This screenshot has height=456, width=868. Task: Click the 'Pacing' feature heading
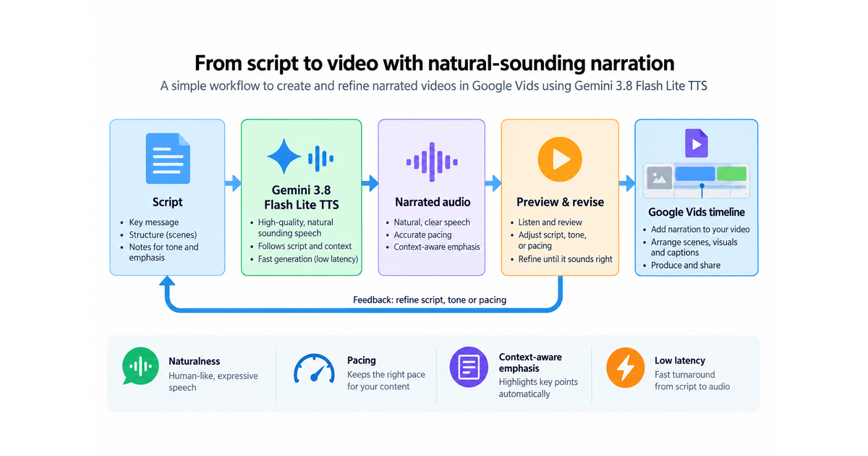362,360
